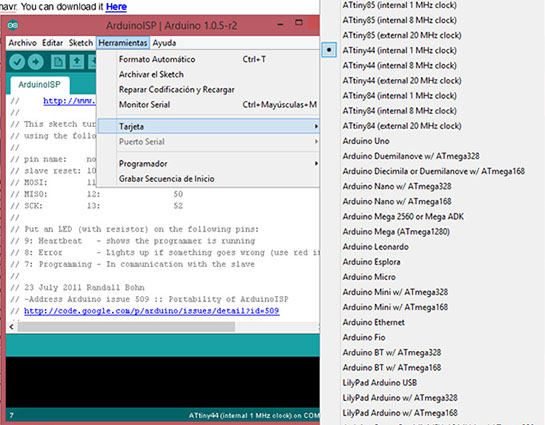
Task: Switch to the ArduinoISP sketch tab
Action: [40, 84]
